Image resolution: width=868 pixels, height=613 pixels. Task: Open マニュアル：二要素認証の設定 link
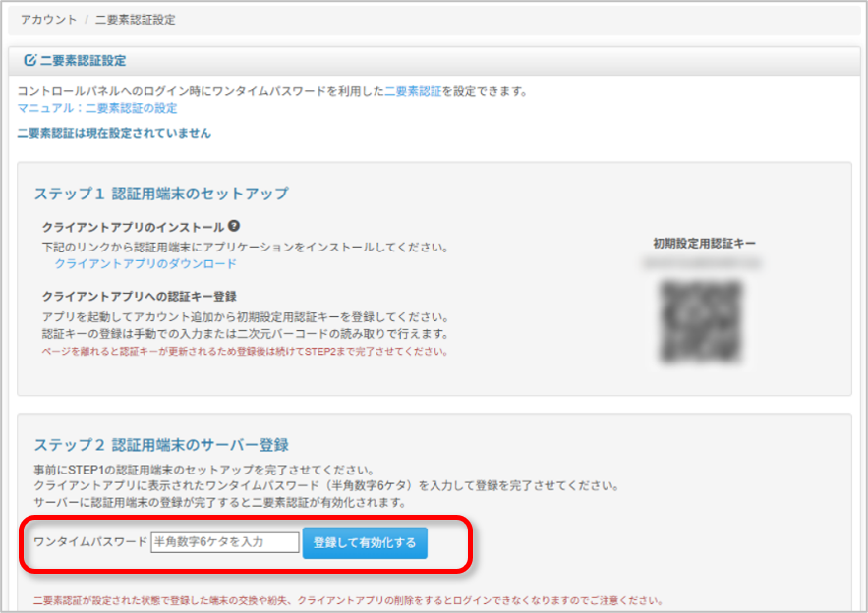(97, 108)
